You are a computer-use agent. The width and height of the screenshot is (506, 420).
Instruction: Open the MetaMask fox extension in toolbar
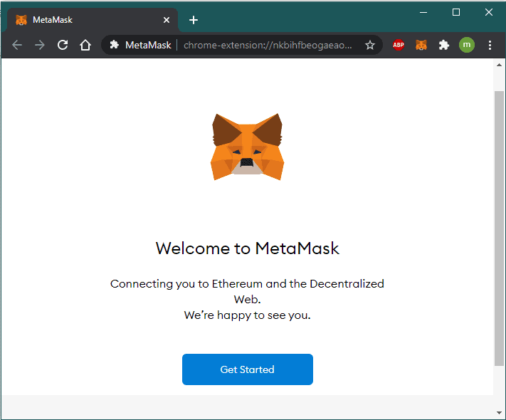click(421, 45)
